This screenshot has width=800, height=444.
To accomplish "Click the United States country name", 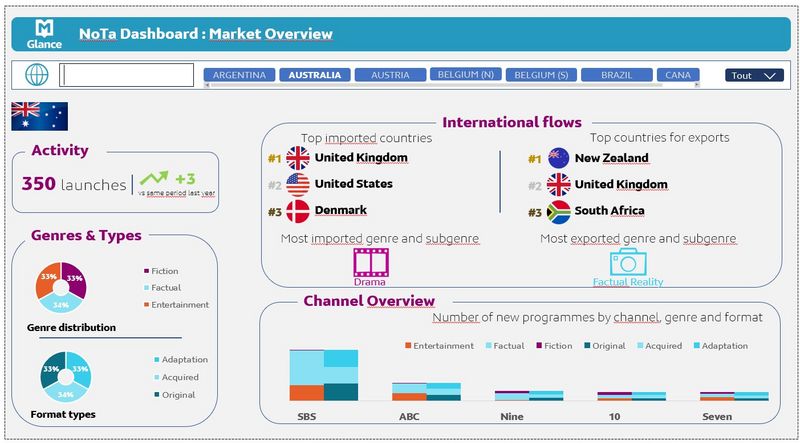I will 354,183.
